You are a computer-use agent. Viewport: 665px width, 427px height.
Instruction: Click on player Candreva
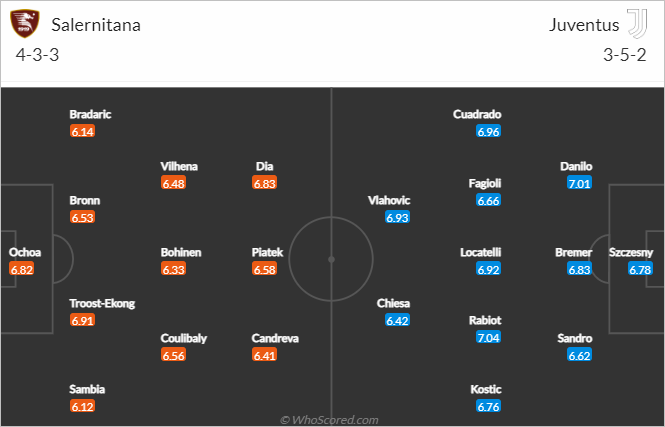[275, 338]
